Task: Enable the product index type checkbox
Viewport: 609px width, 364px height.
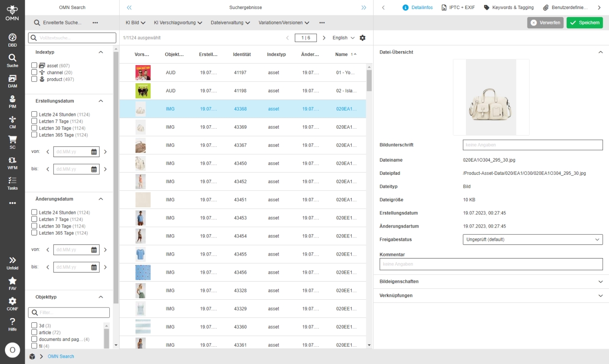Action: [34, 79]
